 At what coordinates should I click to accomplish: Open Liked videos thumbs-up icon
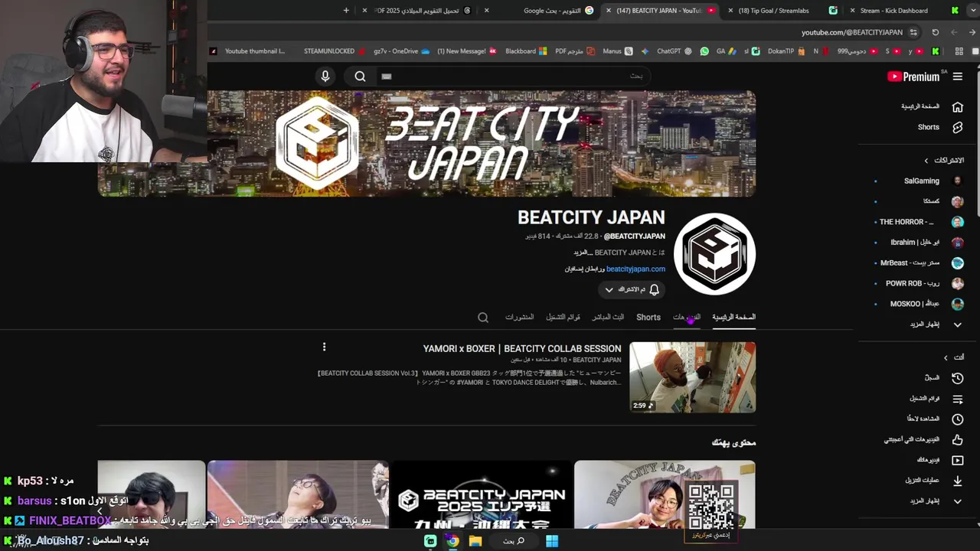click(x=957, y=440)
